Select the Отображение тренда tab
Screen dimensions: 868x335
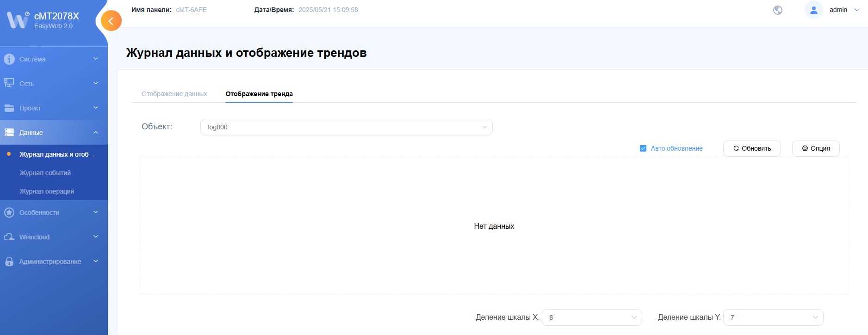point(259,94)
